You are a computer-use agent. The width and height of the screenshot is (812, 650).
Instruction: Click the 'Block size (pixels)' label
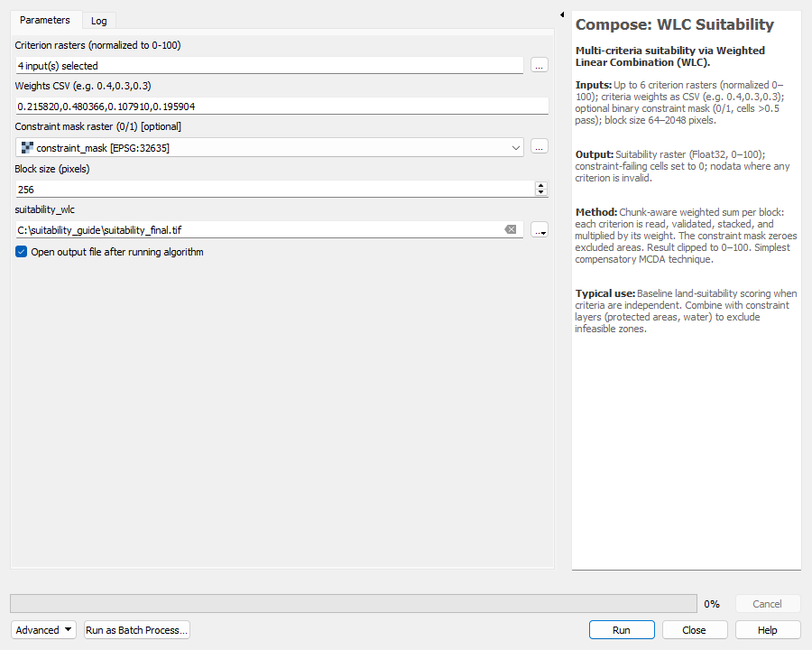coord(51,169)
